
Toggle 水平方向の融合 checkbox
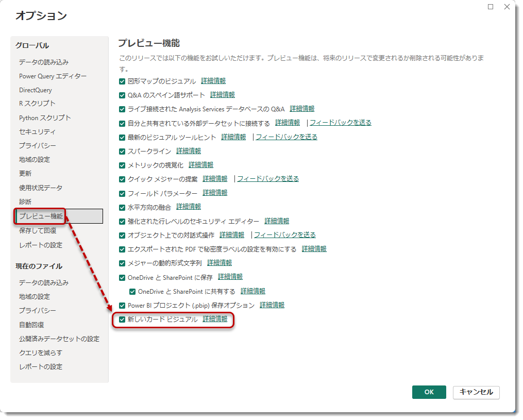[122, 208]
